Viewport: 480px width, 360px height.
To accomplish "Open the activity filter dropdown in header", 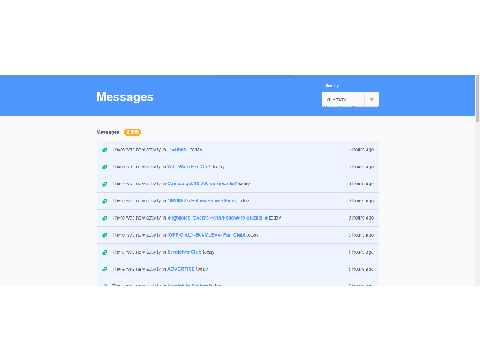I will tap(350, 99).
